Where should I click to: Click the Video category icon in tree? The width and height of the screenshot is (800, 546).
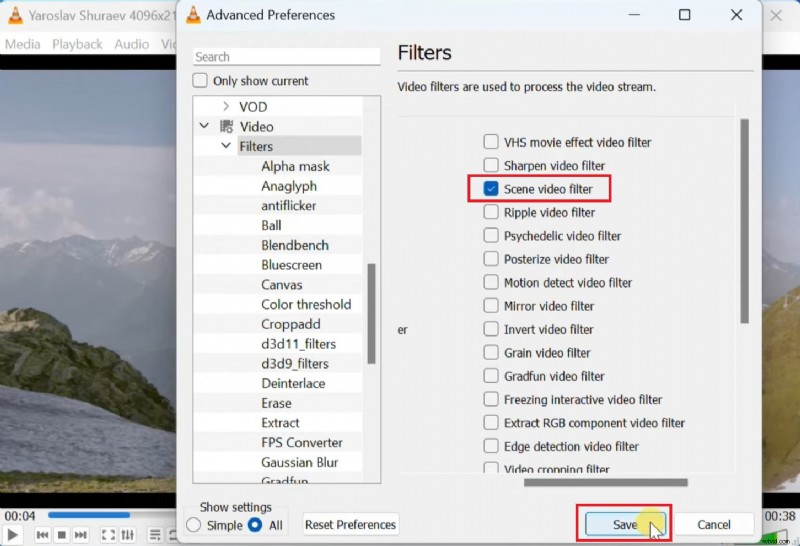(x=227, y=127)
